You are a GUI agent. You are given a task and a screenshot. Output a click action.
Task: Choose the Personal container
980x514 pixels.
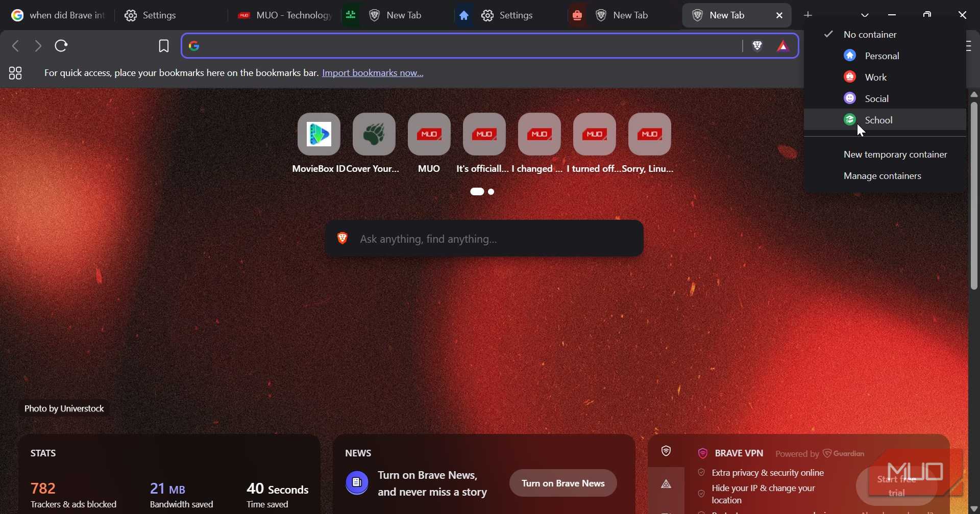click(886, 56)
